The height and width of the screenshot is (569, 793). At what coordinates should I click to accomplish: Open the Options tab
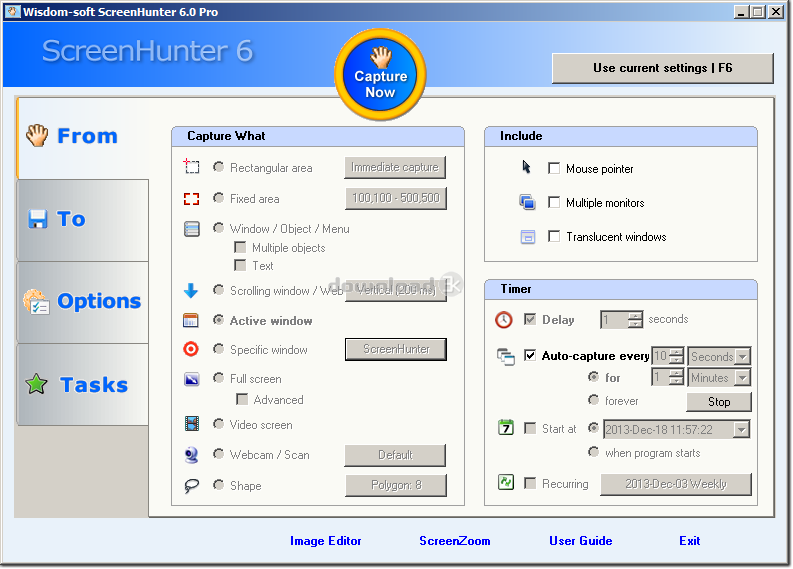tap(82, 302)
